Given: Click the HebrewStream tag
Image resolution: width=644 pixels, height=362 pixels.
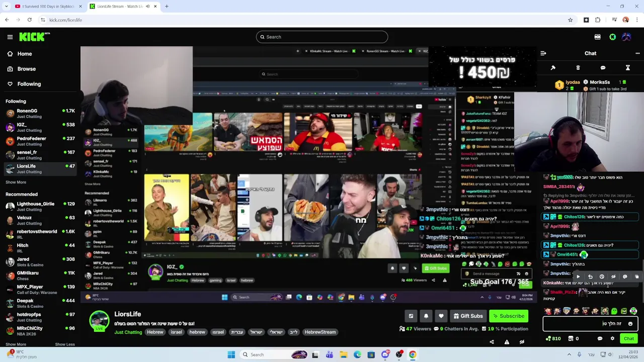Looking at the screenshot, I should coord(320,332).
